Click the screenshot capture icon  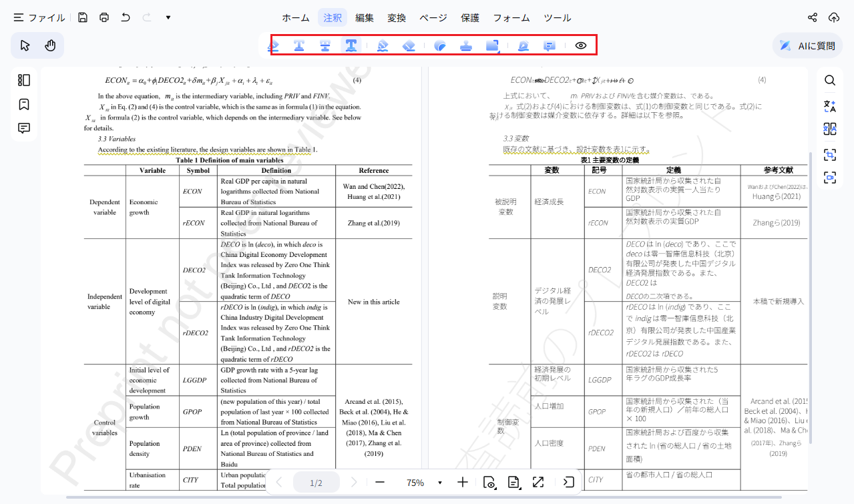coord(830,178)
